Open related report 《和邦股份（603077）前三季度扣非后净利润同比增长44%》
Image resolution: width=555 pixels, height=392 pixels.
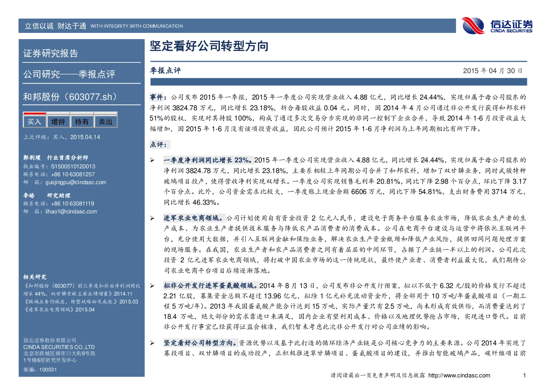click(82, 290)
